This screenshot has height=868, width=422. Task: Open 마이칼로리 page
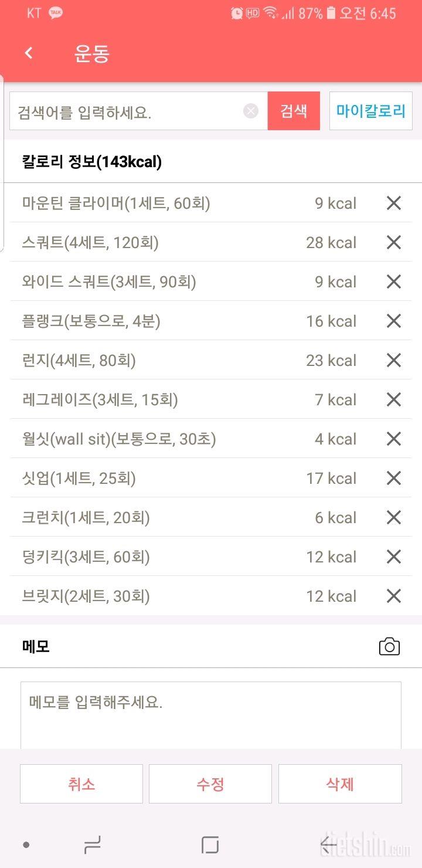(370, 111)
